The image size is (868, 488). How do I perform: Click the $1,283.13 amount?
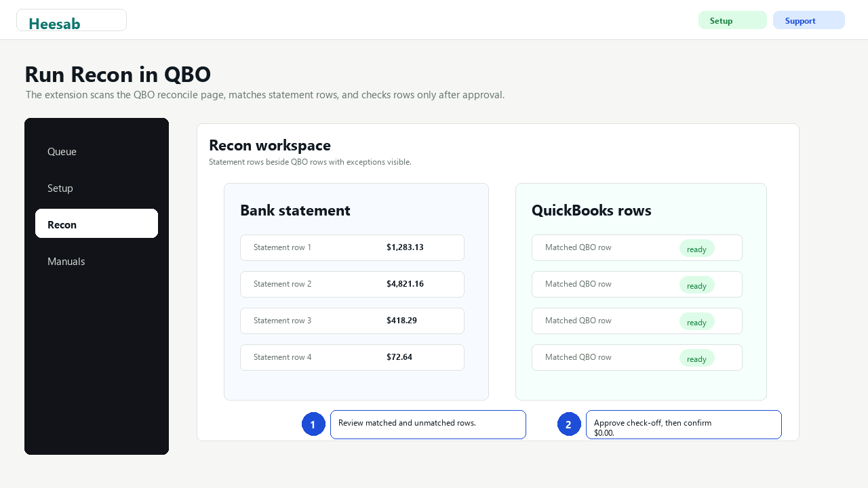click(405, 247)
